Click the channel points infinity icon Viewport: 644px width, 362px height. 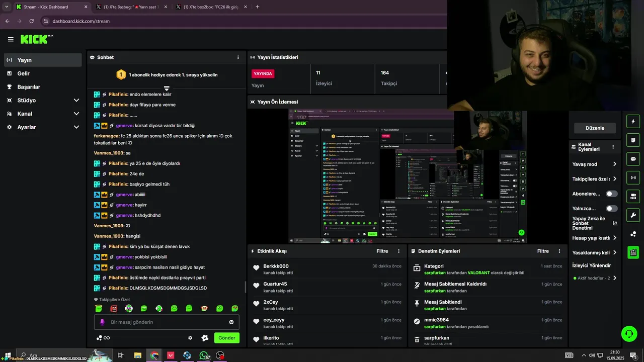click(x=103, y=338)
